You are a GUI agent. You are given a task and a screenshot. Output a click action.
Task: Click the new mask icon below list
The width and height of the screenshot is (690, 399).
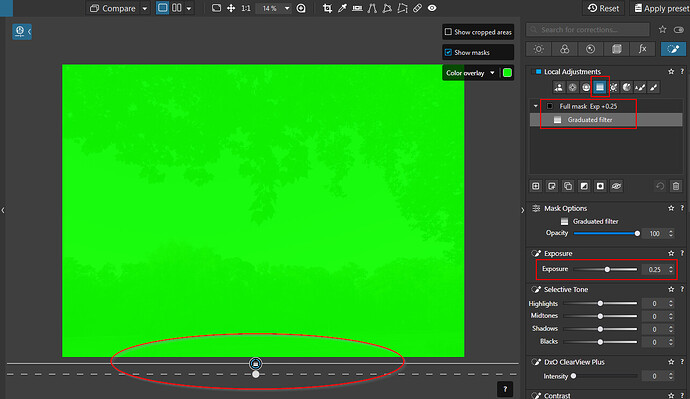[x=536, y=186]
